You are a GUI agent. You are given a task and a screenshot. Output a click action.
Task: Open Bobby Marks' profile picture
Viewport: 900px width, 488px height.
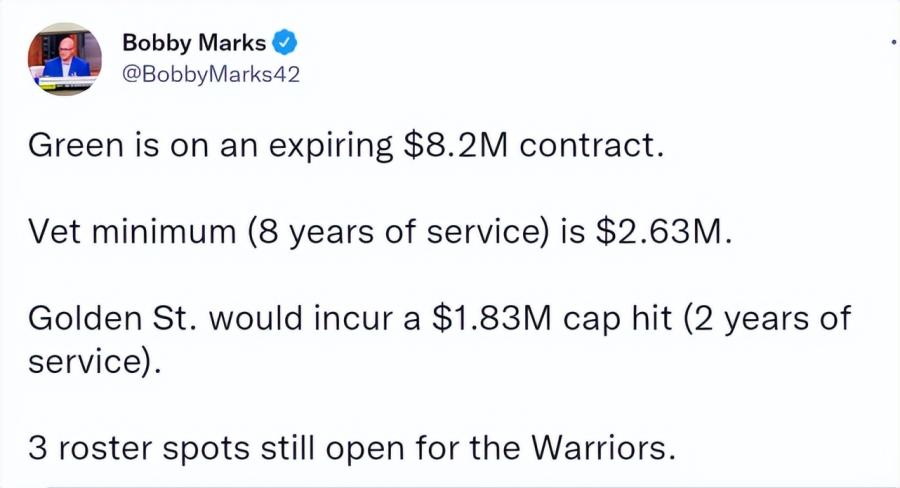(65, 59)
